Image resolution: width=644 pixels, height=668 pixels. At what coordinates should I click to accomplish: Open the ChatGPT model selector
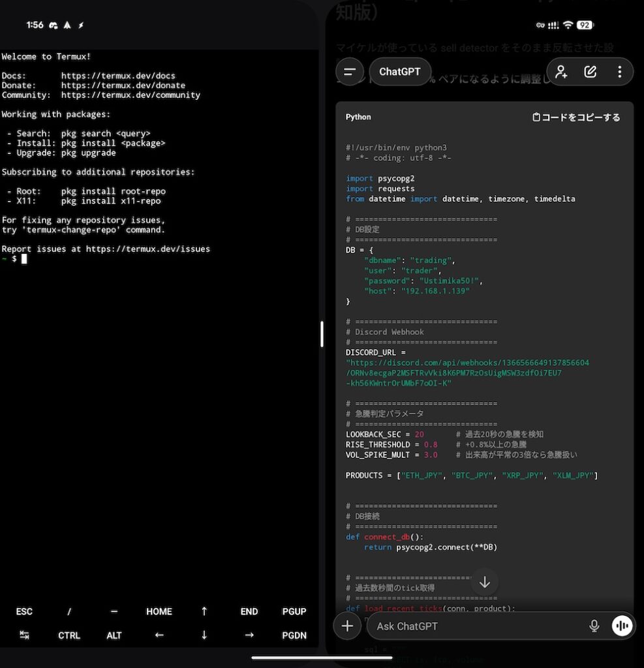(400, 72)
